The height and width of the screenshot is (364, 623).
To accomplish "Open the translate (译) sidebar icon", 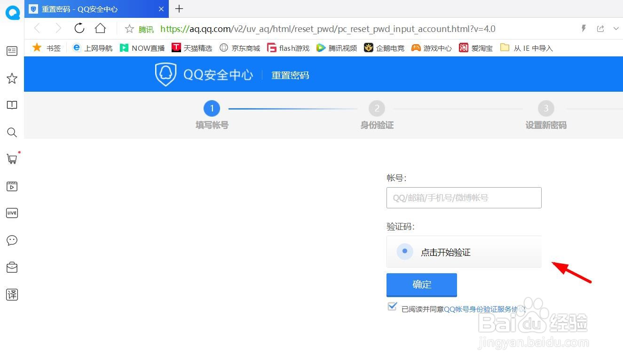I will click(x=12, y=295).
